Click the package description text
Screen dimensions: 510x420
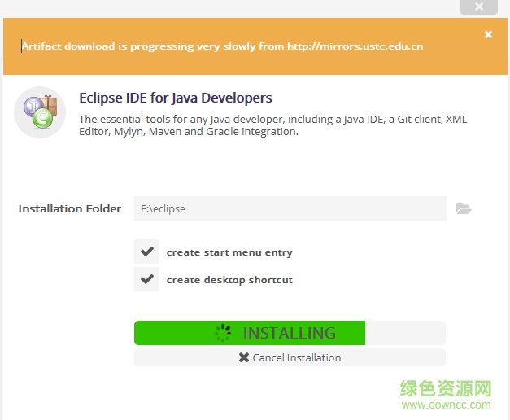click(x=272, y=125)
